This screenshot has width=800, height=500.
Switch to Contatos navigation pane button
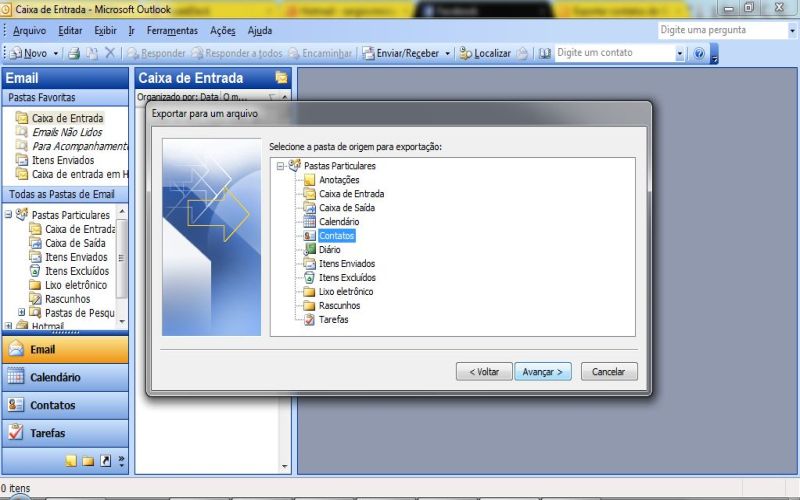tap(65, 405)
